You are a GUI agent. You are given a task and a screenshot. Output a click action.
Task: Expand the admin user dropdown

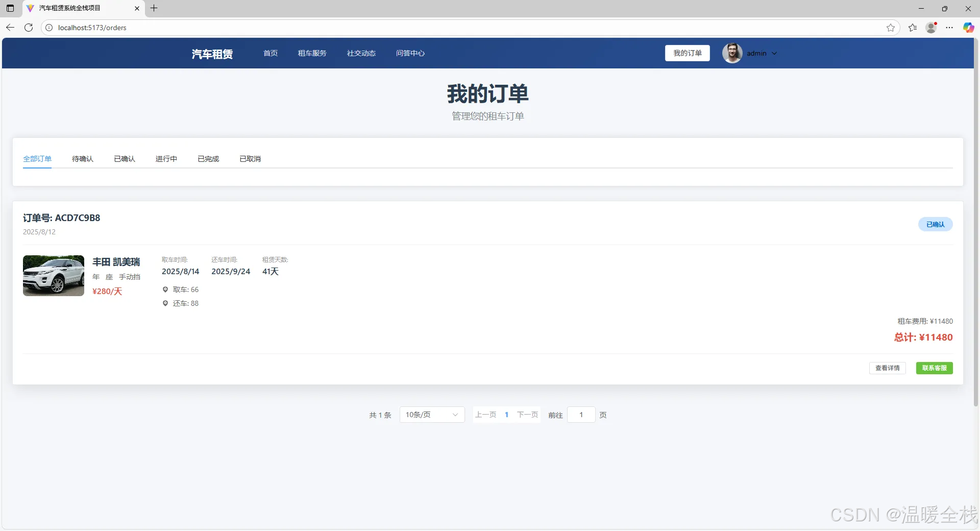(774, 53)
